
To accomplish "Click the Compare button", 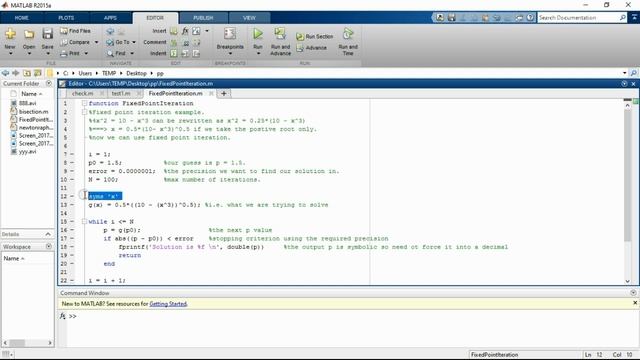I will pos(75,42).
